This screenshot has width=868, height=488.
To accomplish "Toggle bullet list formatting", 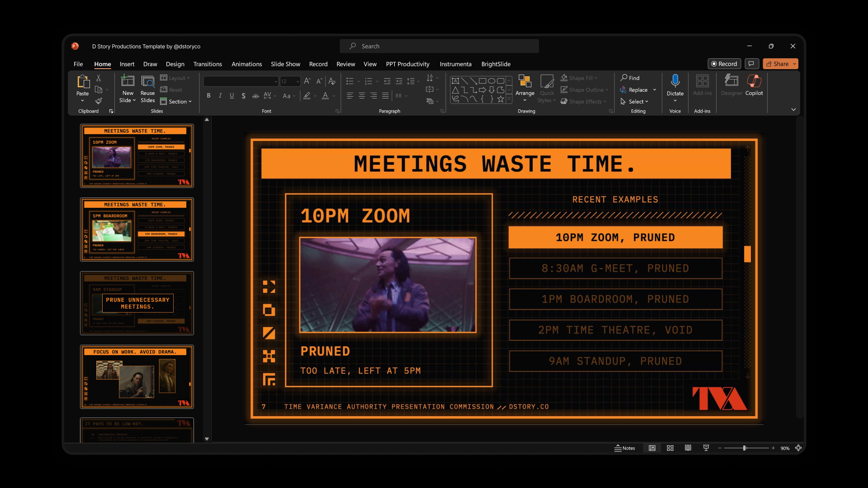I will [350, 81].
